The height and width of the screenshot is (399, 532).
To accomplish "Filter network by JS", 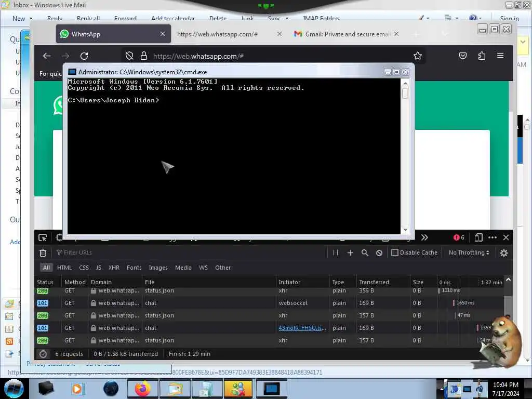I will coord(98,268).
